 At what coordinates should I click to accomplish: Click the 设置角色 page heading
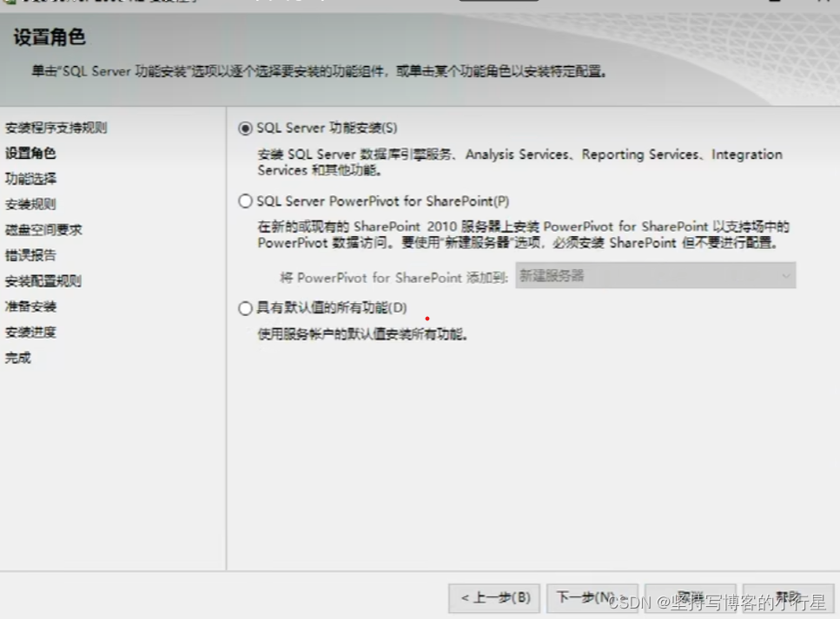point(50,37)
